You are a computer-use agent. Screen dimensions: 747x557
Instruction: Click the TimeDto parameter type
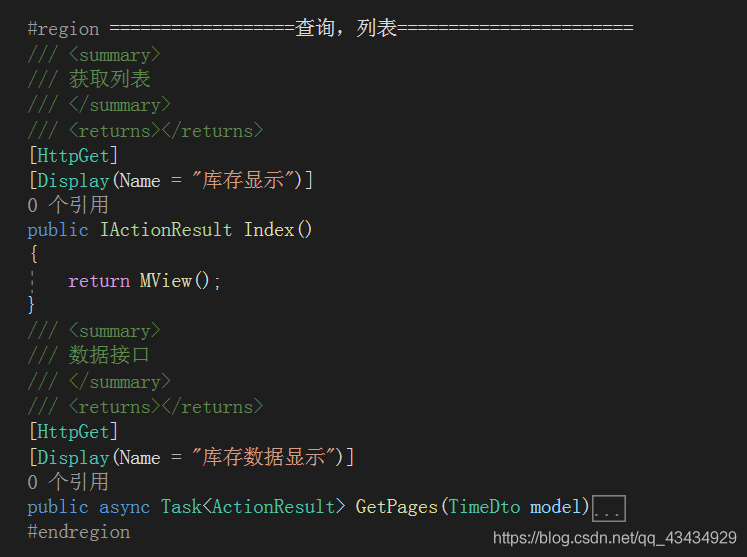click(x=484, y=506)
